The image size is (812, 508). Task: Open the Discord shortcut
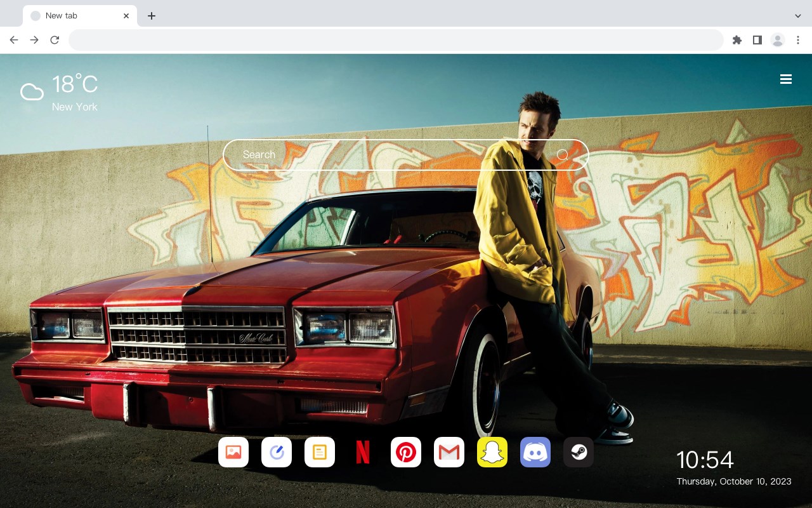pyautogui.click(x=535, y=452)
